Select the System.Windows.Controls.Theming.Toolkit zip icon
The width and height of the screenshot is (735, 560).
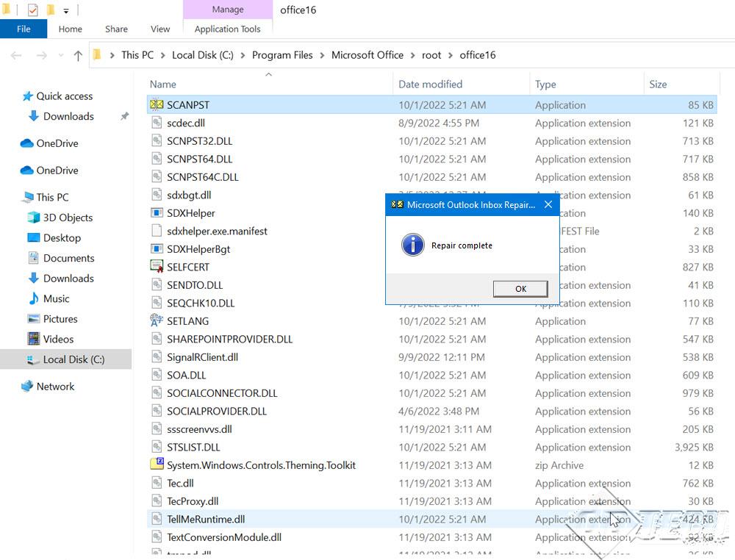[x=157, y=464]
